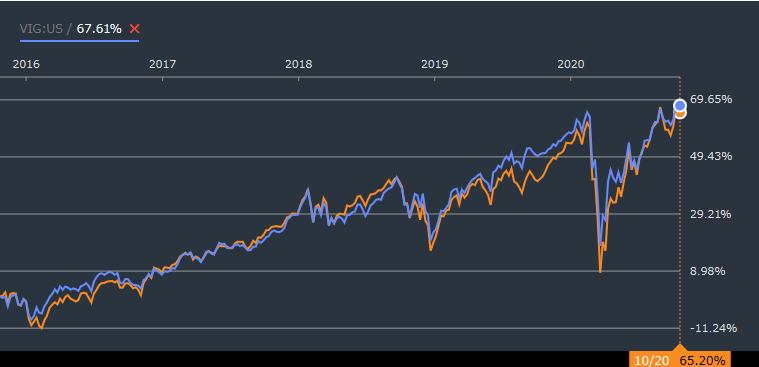Image resolution: width=759 pixels, height=367 pixels.
Task: Click the 49.43% y-axis label
Action: 711,156
